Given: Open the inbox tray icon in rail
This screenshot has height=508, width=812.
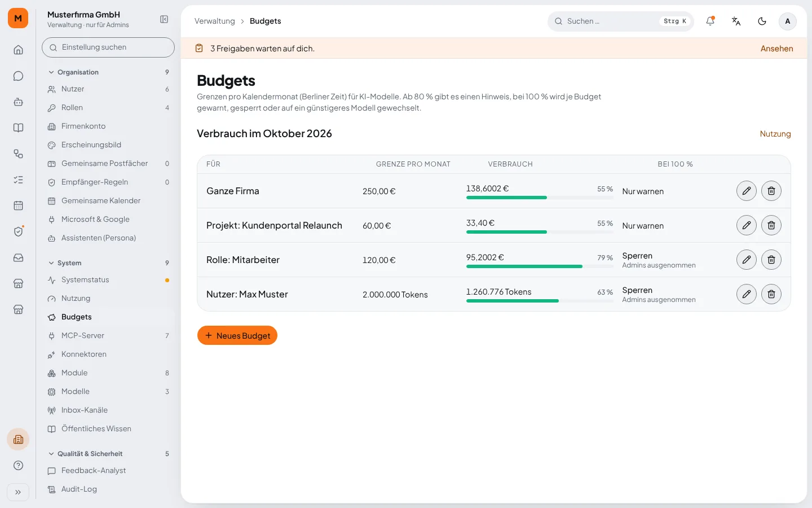Looking at the screenshot, I should pyautogui.click(x=18, y=257).
